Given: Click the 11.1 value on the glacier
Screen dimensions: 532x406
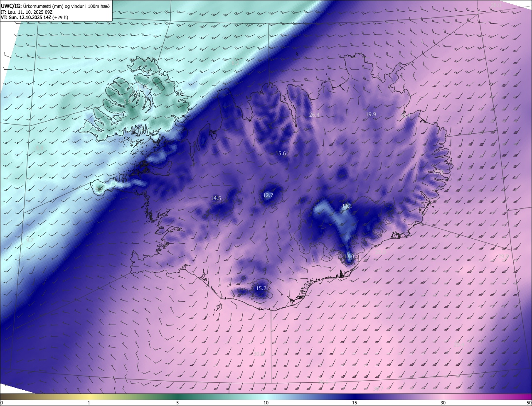Looking at the screenshot, I should (347, 206).
